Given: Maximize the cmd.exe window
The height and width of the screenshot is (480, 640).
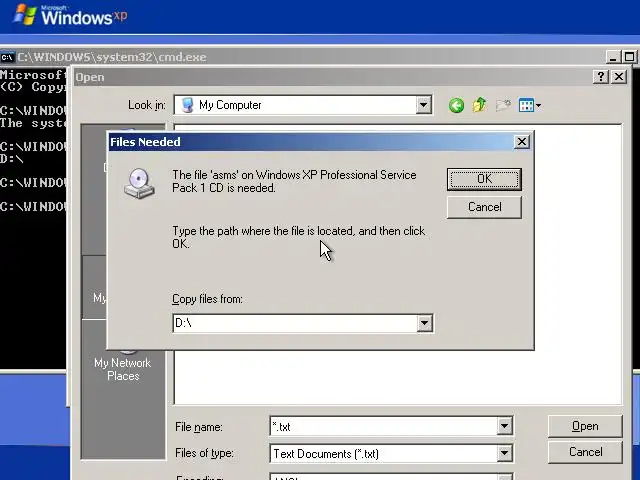Looking at the screenshot, I should click(x=629, y=57).
